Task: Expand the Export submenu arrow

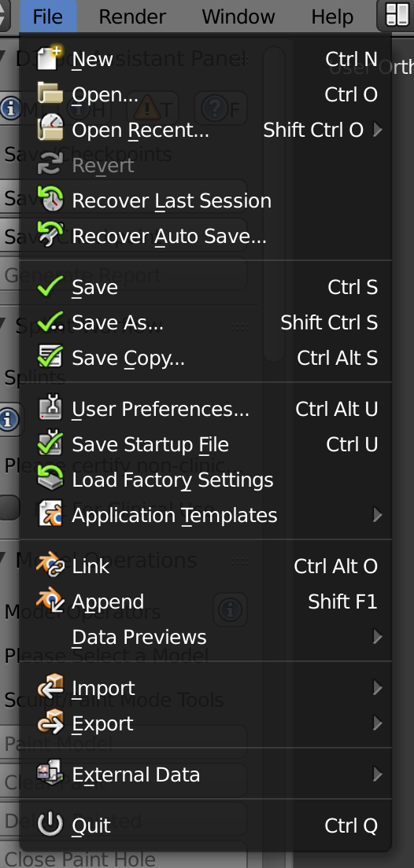Action: tap(378, 723)
